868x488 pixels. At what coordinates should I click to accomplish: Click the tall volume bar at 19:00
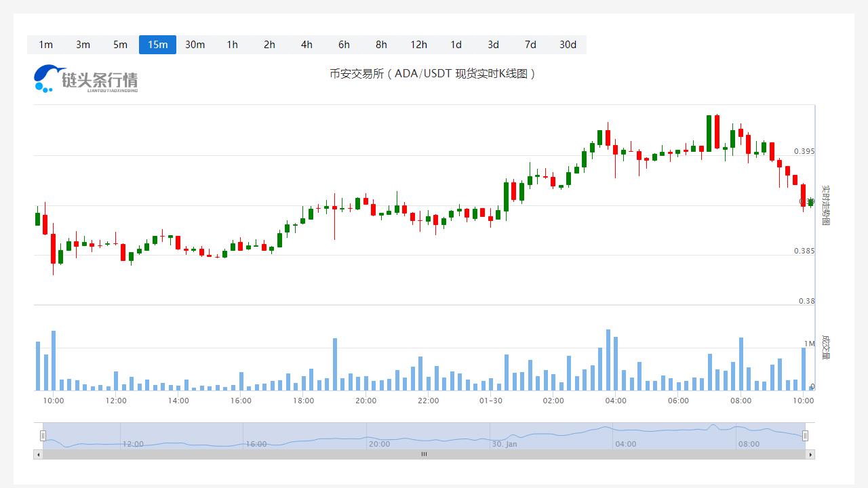point(335,364)
